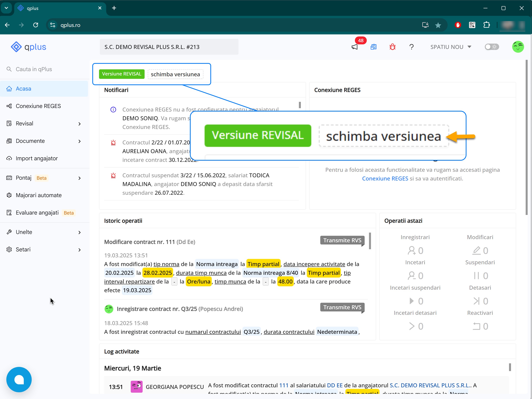Open the chat bubble widget
The height and width of the screenshot is (399, 532).
19,379
